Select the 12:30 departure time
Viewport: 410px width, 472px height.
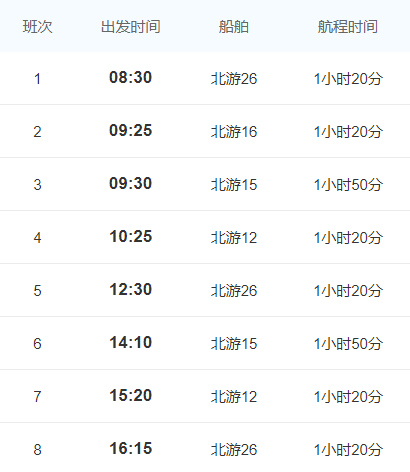click(131, 289)
